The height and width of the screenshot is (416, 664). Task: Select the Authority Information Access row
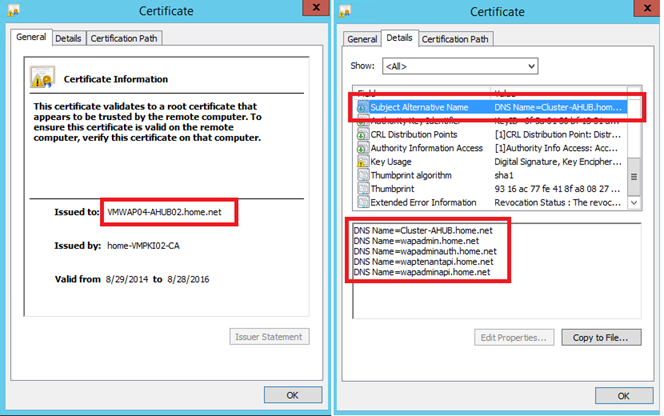pyautogui.click(x=491, y=148)
